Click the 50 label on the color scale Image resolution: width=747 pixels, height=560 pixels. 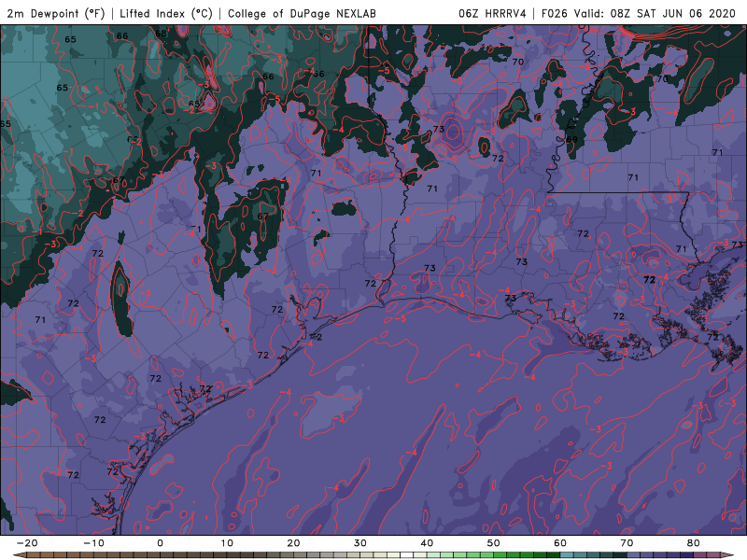click(x=494, y=543)
